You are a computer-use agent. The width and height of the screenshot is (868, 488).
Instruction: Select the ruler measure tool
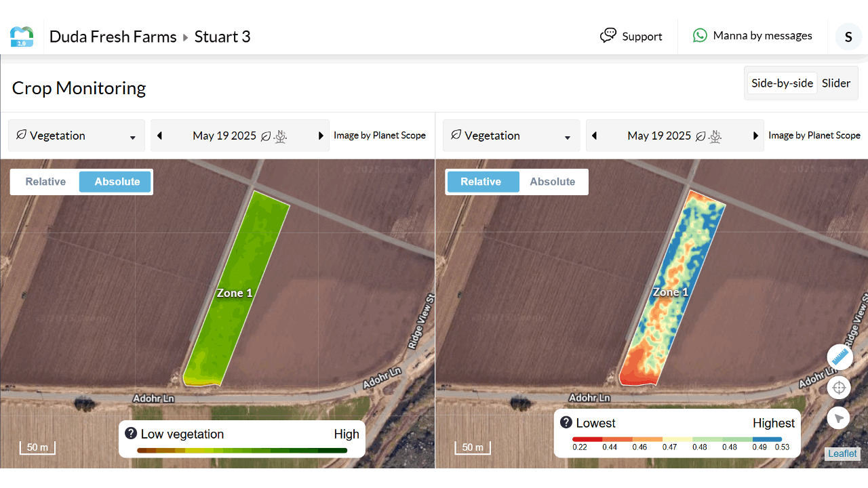pos(840,357)
